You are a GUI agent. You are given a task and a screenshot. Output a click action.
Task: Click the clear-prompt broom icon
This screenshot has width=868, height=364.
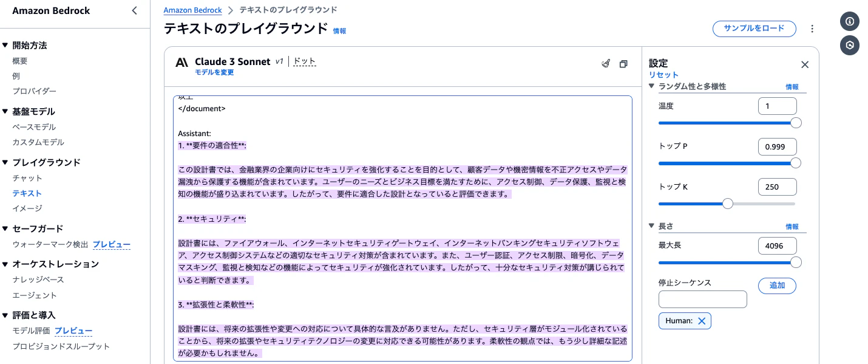point(605,64)
